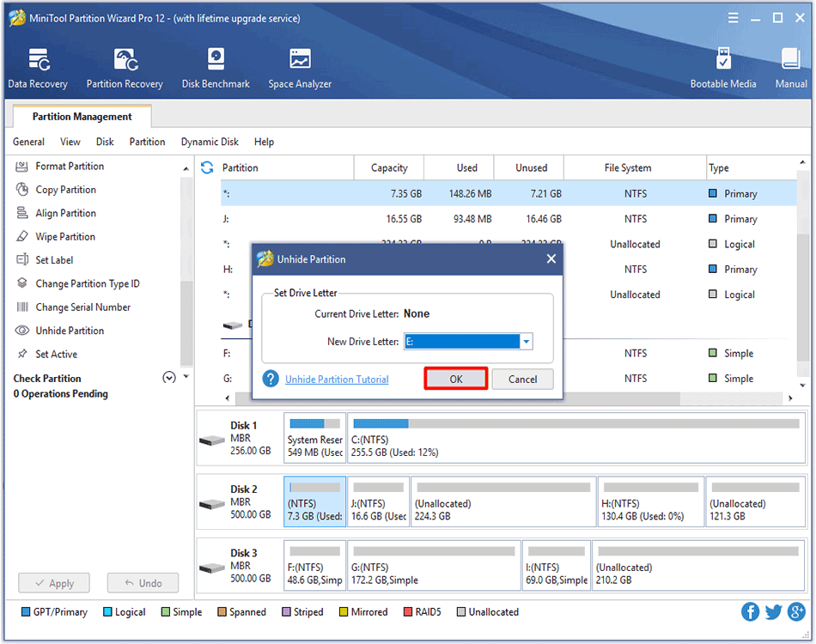Click the Copy Partition sidebar icon
816x644 pixels.
21,190
